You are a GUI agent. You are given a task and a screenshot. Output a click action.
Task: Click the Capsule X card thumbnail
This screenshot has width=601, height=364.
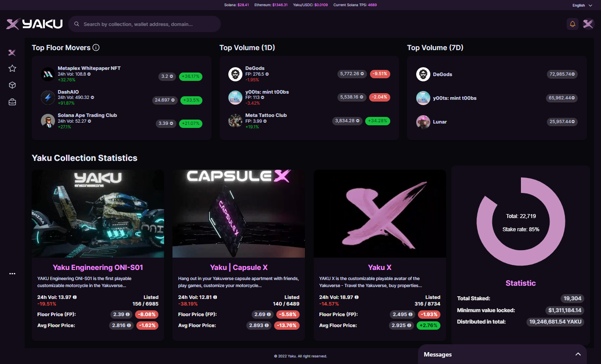(238, 214)
